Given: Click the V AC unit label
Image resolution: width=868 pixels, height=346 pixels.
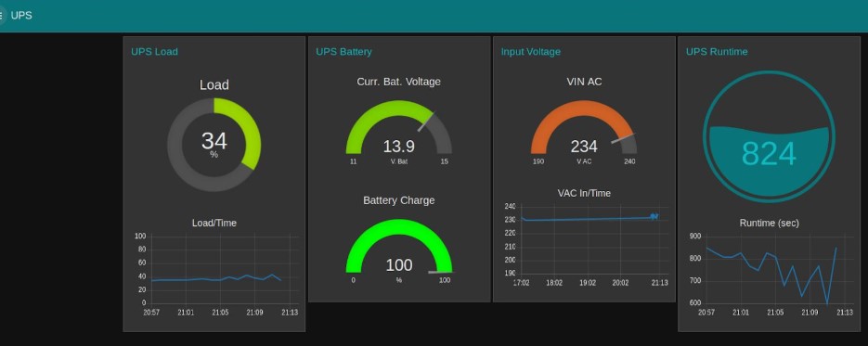Looking at the screenshot, I should click(x=584, y=161).
